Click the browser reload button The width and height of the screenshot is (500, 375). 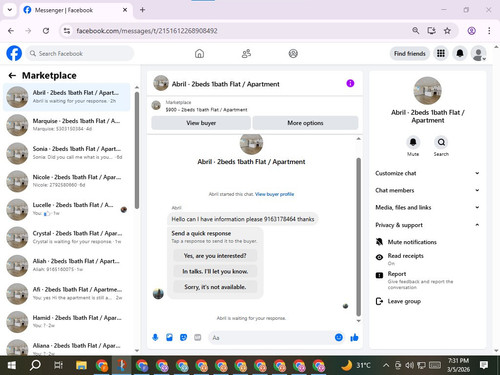46,31
